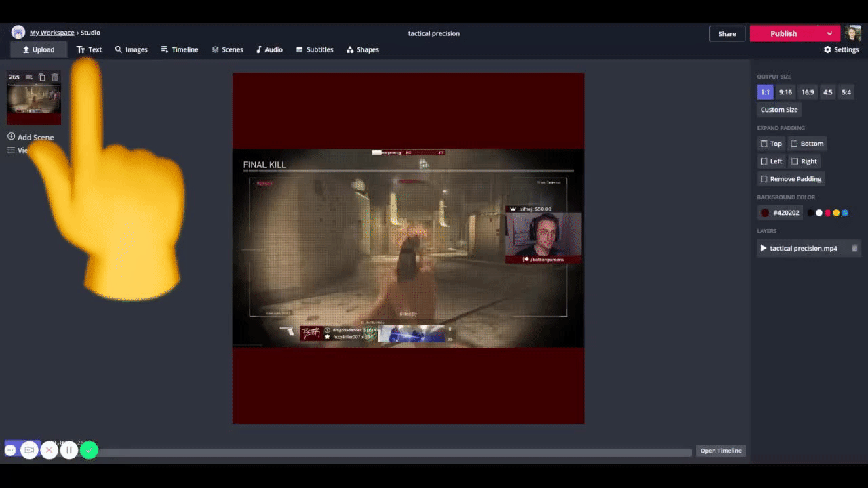
Task: Toggle the Bottom padding option
Action: 806,144
